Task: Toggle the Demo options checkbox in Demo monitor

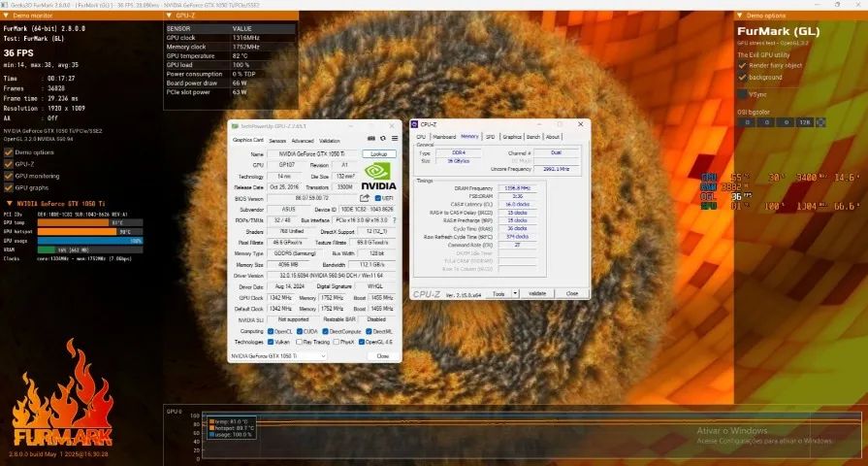Action: pos(9,152)
